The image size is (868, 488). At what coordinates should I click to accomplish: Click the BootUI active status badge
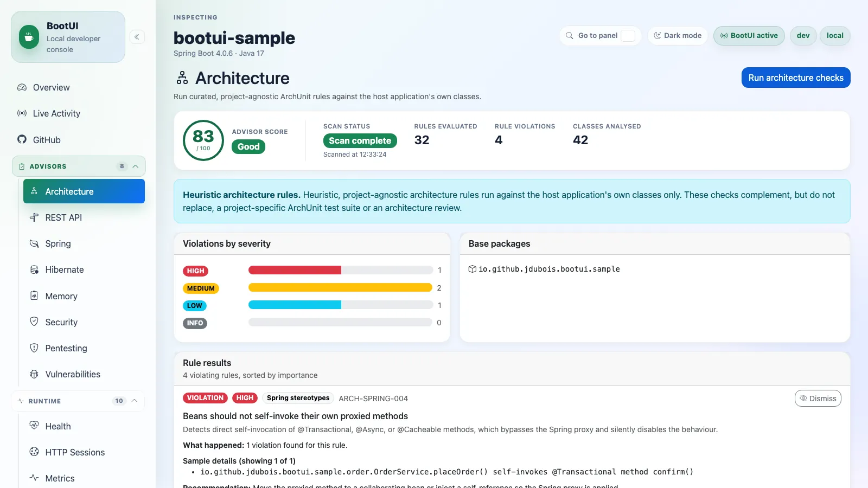coord(749,36)
